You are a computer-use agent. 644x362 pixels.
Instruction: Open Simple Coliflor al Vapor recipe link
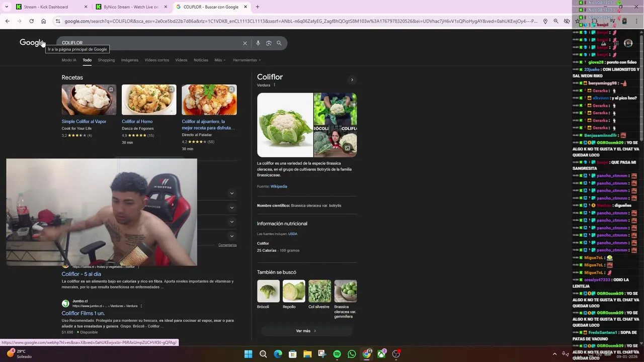tap(84, 122)
